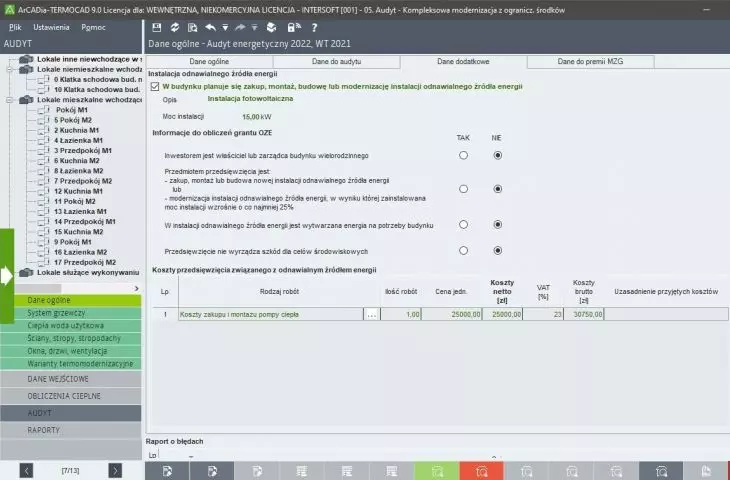Open Ściany, stropy, stropodachy step
Viewport: 730px width, 480px height.
(x=71, y=338)
